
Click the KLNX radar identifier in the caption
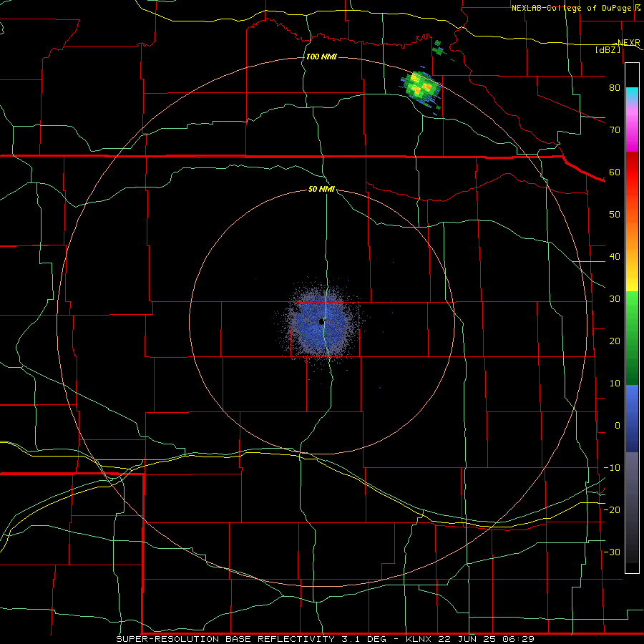coord(419,639)
